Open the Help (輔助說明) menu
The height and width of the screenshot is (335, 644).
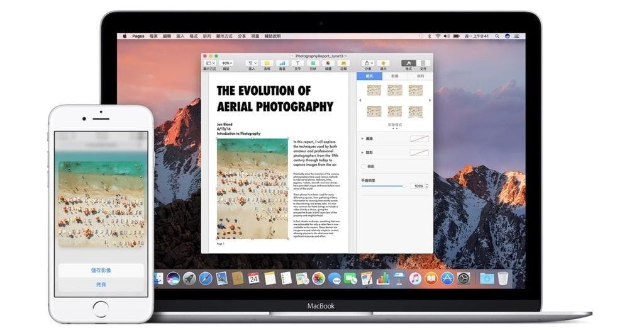[272, 36]
